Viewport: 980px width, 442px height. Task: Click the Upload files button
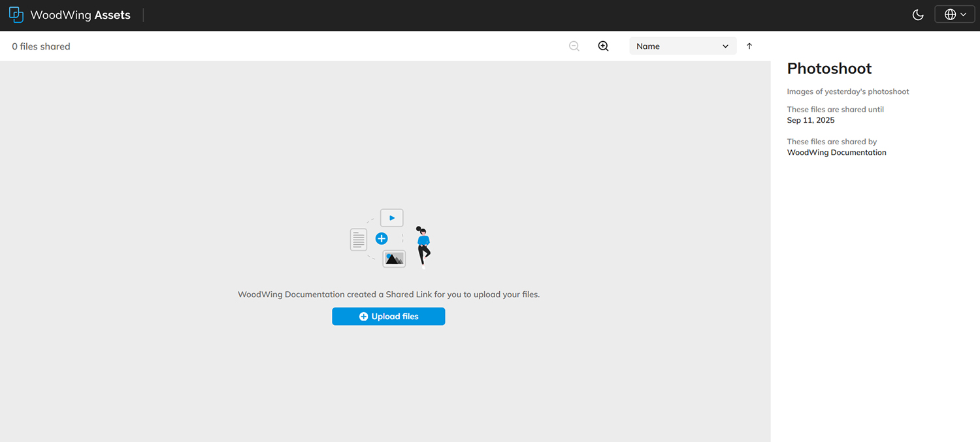pyautogui.click(x=388, y=316)
